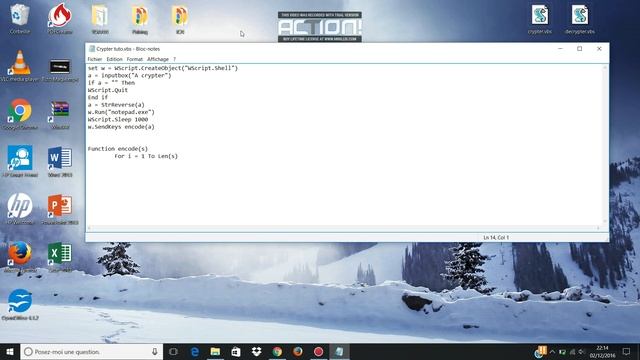Open the Action Center notifications icon
Image resolution: width=640 pixels, height=360 pixels.
point(627,351)
